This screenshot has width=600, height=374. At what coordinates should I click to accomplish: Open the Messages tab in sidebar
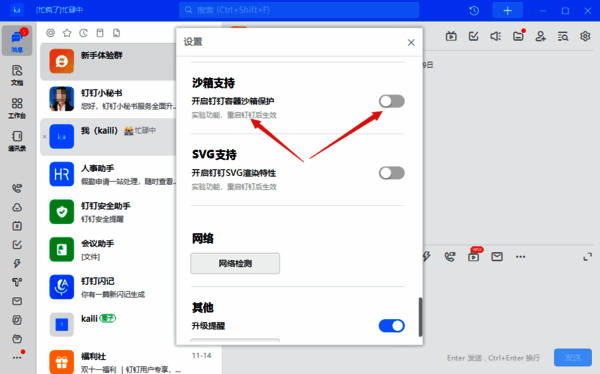pos(17,41)
